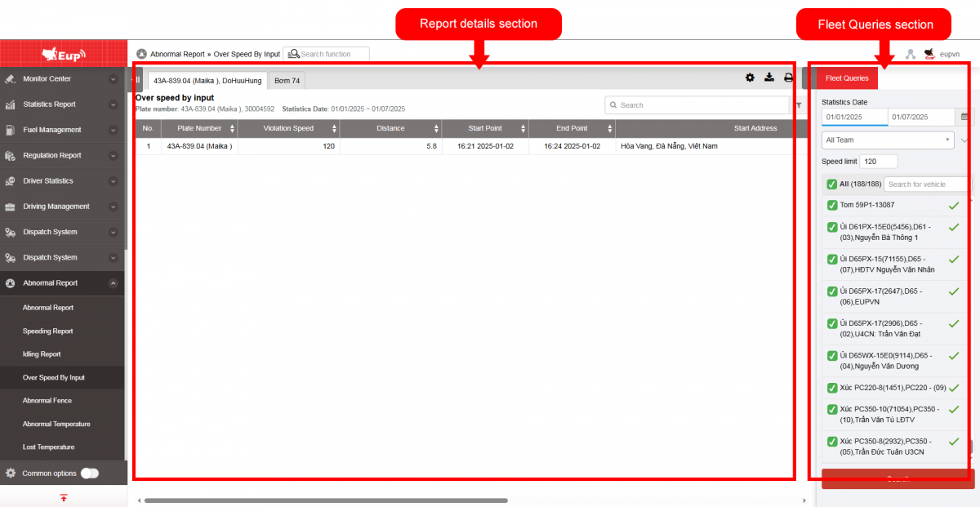Screen dimensions: 980x507
Task: Print the over speed report
Action: click(788, 78)
